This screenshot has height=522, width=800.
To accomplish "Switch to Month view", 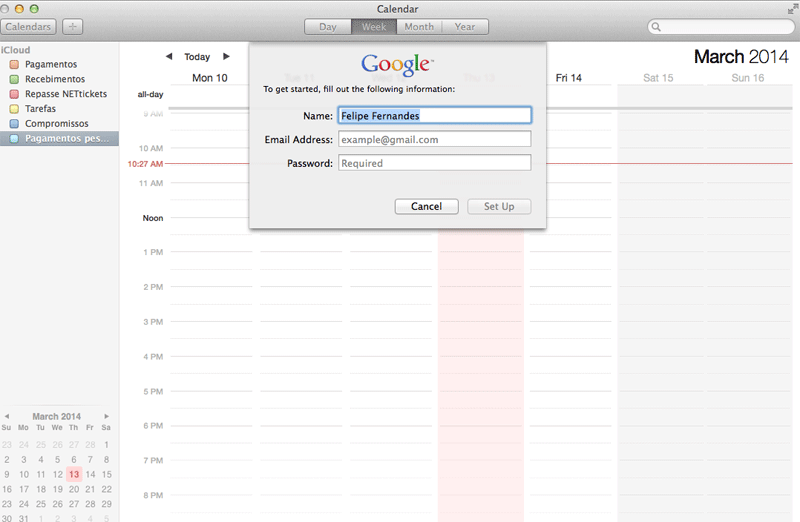I will tap(419, 27).
